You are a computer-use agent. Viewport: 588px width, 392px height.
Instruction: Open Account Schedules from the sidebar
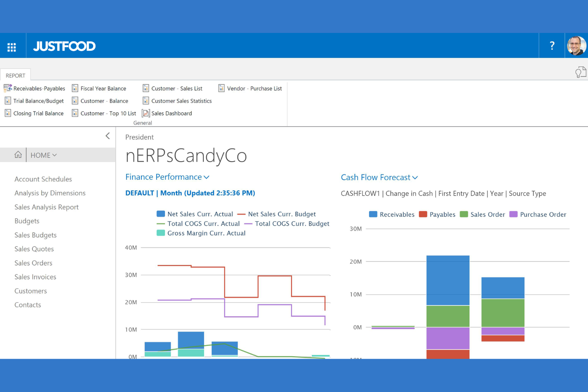(43, 179)
